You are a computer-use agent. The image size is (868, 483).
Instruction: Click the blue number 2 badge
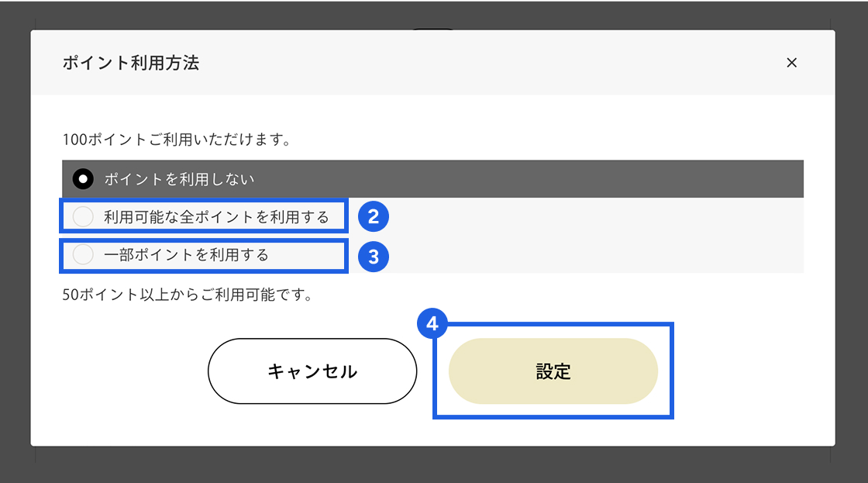373,217
